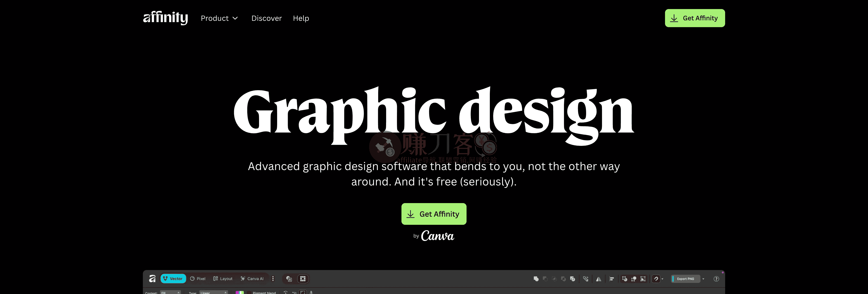Click the green Get Affinity button
868x294 pixels.
tap(434, 214)
